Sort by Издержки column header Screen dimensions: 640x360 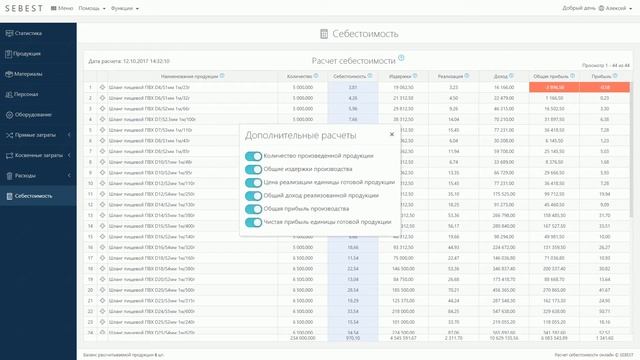click(x=400, y=76)
